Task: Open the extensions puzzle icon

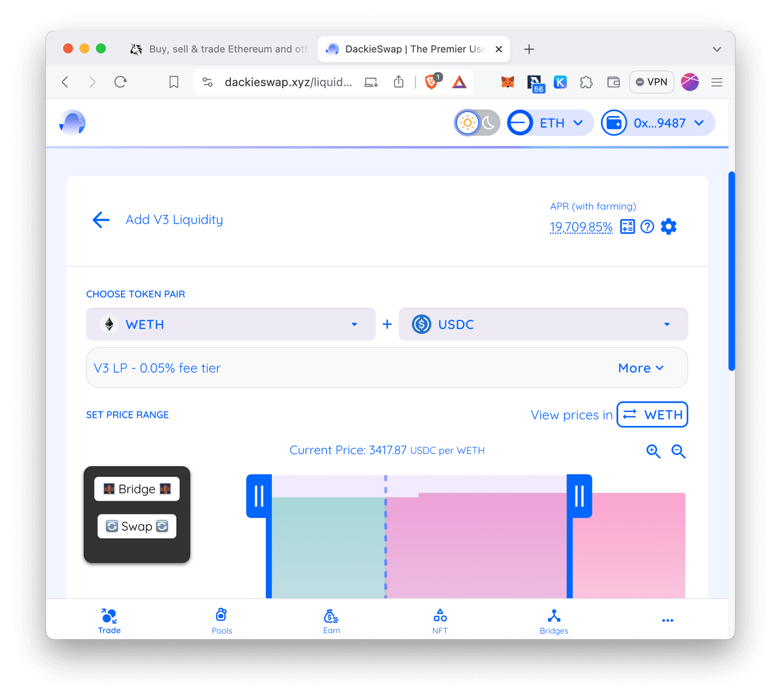Action: 586,82
